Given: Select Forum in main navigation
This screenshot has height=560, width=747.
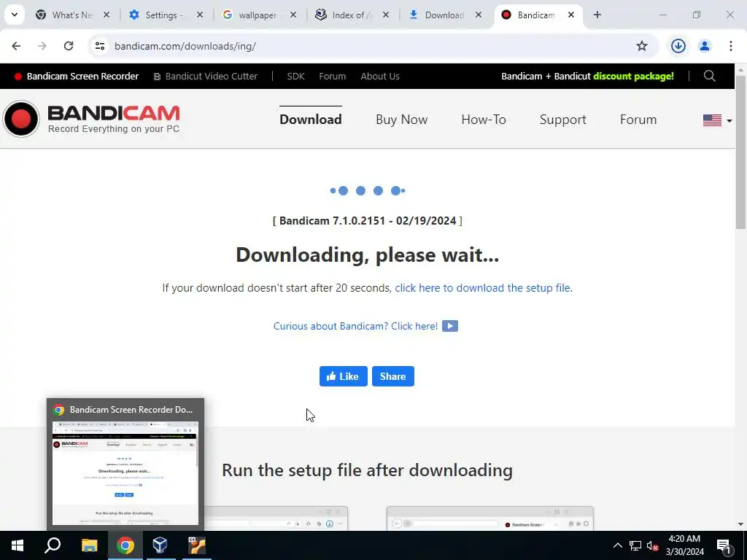Looking at the screenshot, I should coord(638,120).
